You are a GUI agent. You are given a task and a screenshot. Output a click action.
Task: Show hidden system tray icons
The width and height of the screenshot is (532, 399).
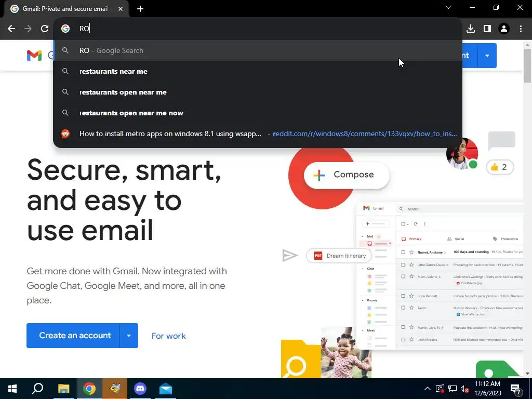428,389
